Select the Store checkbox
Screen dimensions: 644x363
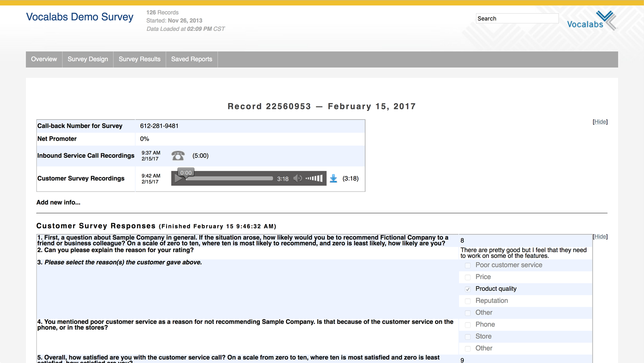pos(468,337)
